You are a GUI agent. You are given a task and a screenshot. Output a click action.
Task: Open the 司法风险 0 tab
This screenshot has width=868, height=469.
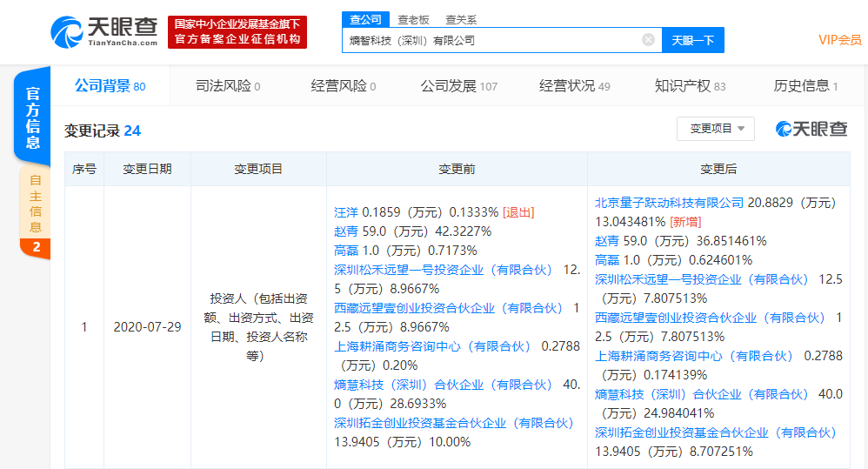[228, 86]
